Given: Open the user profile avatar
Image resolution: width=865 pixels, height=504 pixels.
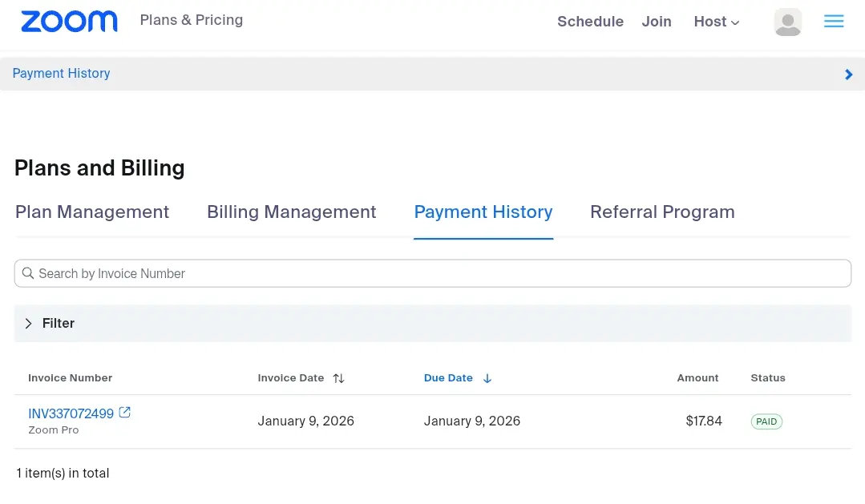Looking at the screenshot, I should pyautogui.click(x=788, y=22).
